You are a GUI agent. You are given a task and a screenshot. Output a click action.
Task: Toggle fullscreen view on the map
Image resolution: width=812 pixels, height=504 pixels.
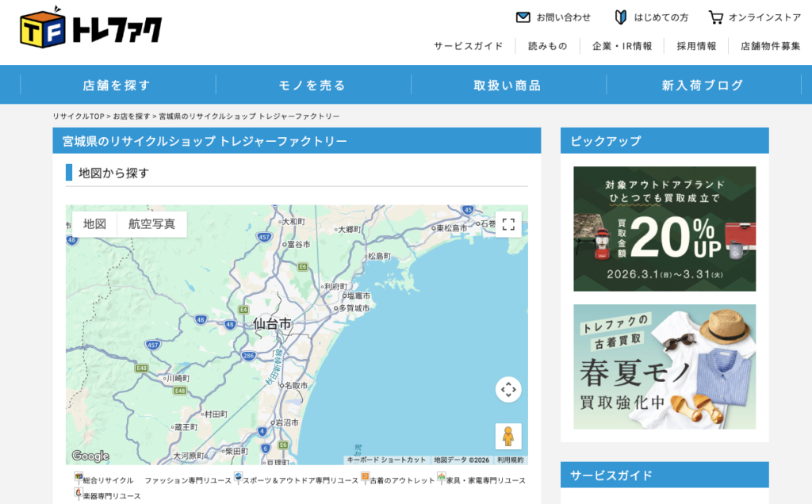point(508,224)
